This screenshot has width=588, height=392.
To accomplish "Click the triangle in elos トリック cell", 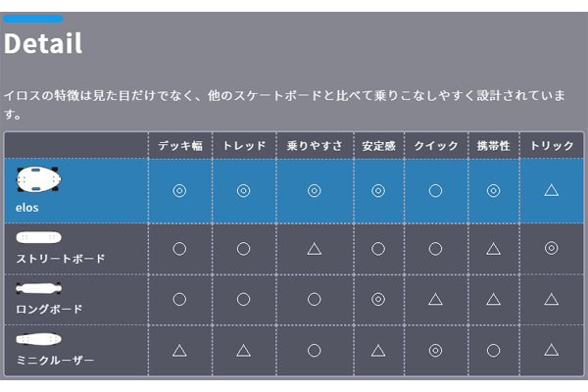I will (551, 190).
